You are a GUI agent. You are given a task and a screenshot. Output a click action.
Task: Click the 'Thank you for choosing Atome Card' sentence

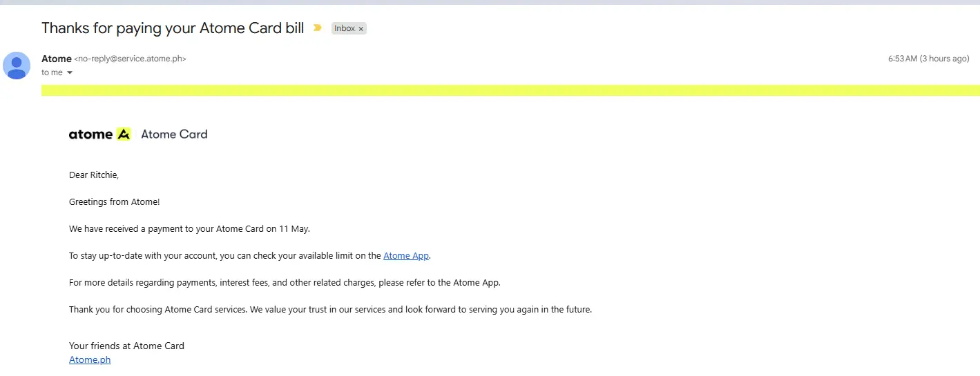tap(330, 309)
